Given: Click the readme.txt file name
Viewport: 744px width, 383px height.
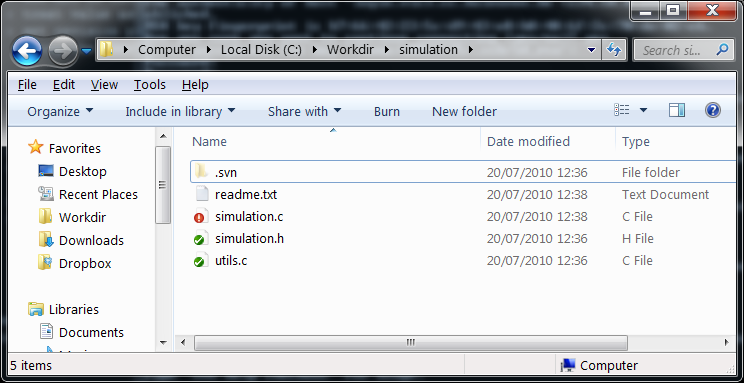Looking at the screenshot, I should pyautogui.click(x=246, y=195).
